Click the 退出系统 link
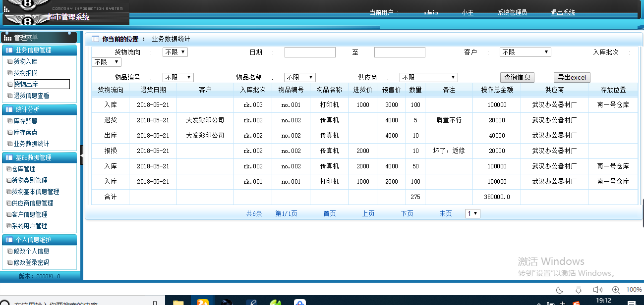The height and width of the screenshot is (305, 644). (x=563, y=12)
